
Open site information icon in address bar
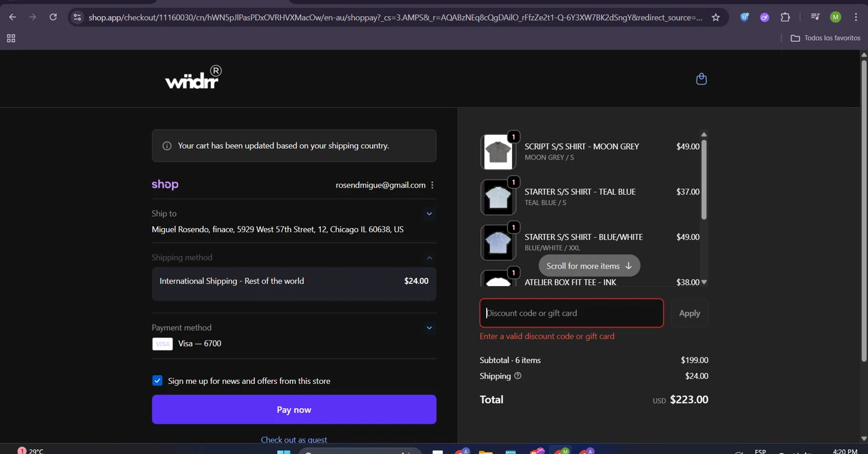[x=78, y=17]
